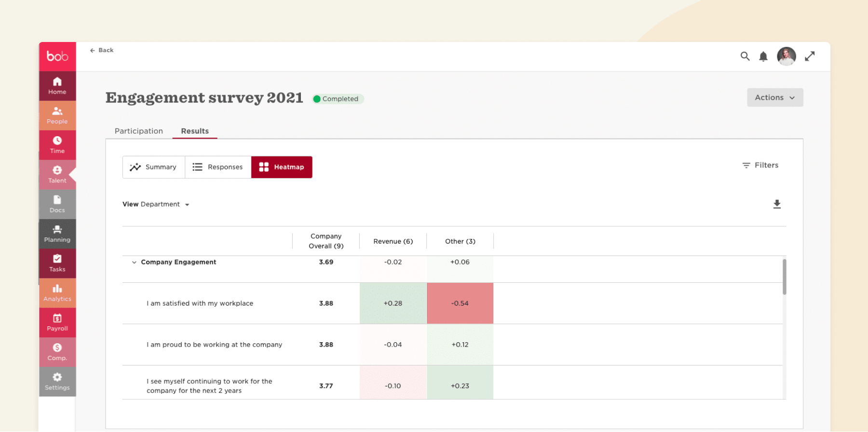Download the heatmap data
868x432 pixels.
tap(777, 204)
